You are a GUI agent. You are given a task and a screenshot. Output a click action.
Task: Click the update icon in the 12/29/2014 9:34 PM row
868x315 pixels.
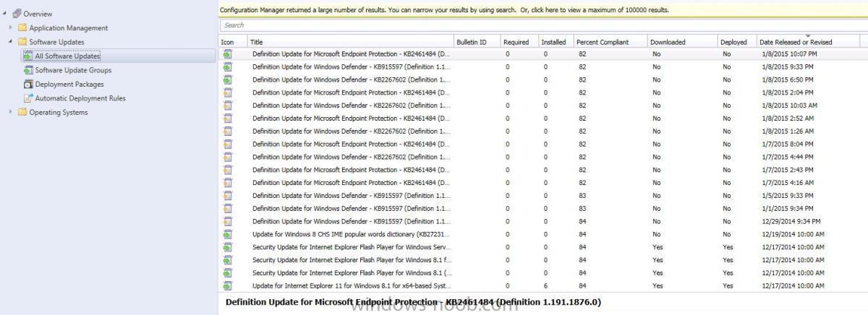point(228,221)
